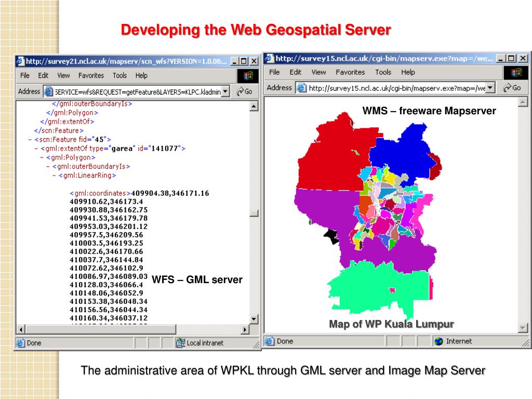Click address field with getFeature URL
Image resolution: width=532 pixels, height=399 pixels.
click(137, 91)
